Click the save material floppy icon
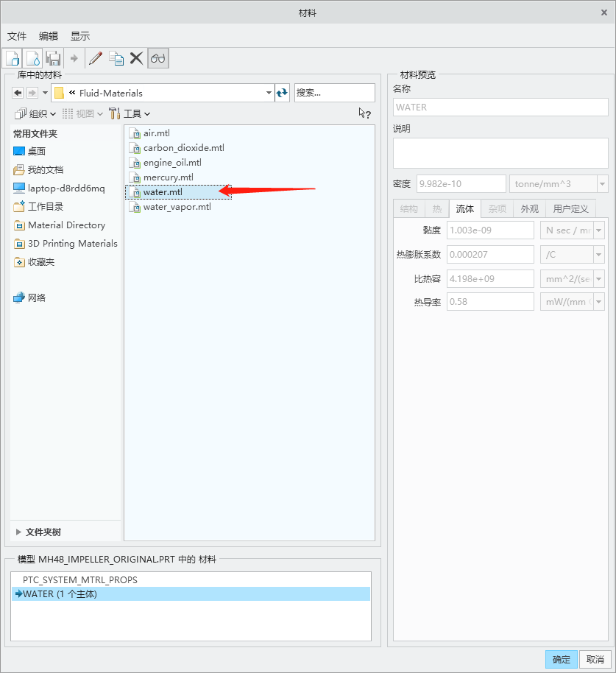 pyautogui.click(x=53, y=58)
